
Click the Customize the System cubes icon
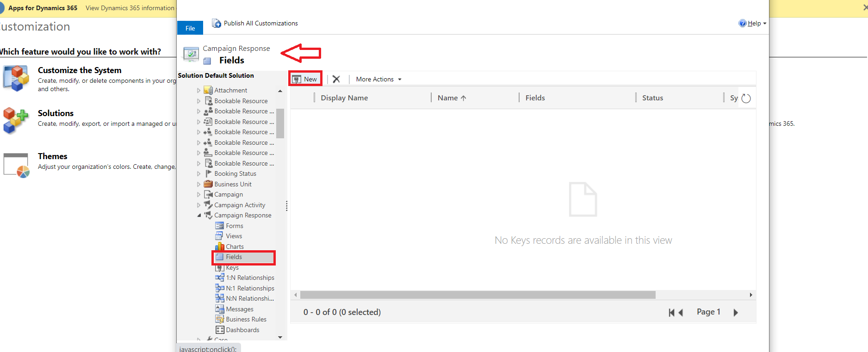click(x=16, y=78)
